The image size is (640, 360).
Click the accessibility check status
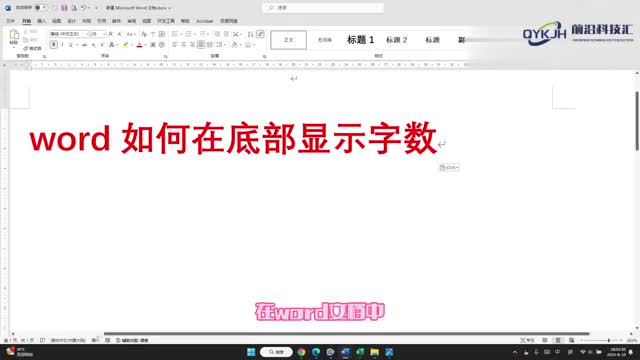[x=132, y=340]
